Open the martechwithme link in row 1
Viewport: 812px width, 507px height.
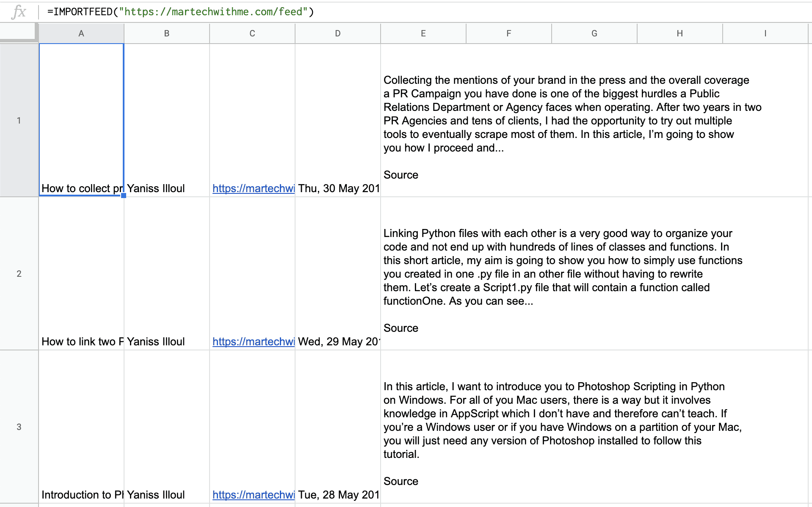pos(253,188)
